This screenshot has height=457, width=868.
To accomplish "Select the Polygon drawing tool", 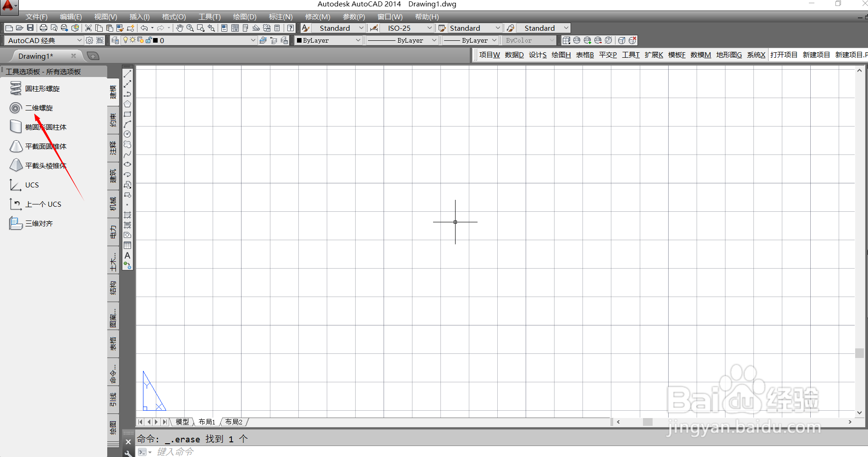I will click(127, 104).
